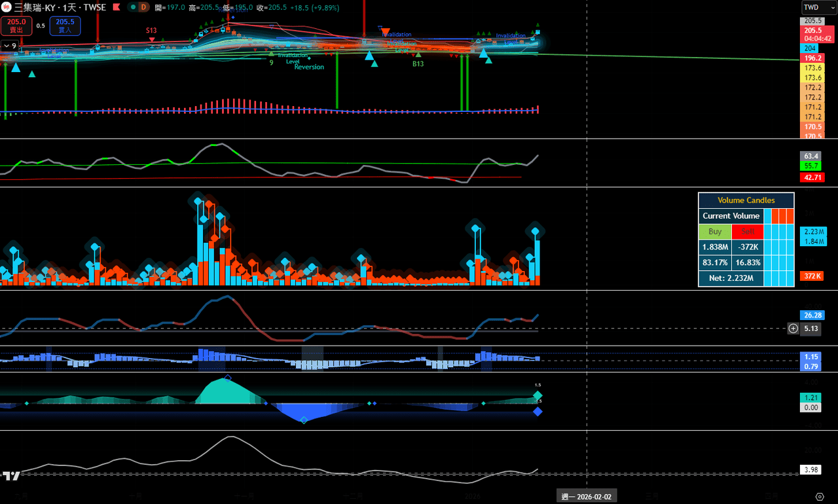Screen dimensions: 838x504
Task: Click the green 9 count marker on chart
Action: click(271, 63)
